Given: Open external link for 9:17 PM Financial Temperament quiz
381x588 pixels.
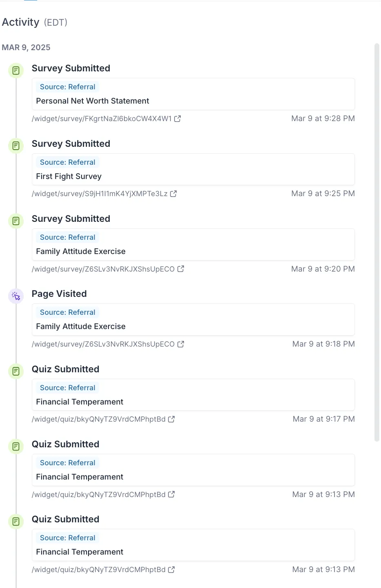Looking at the screenshot, I should pos(171,419).
